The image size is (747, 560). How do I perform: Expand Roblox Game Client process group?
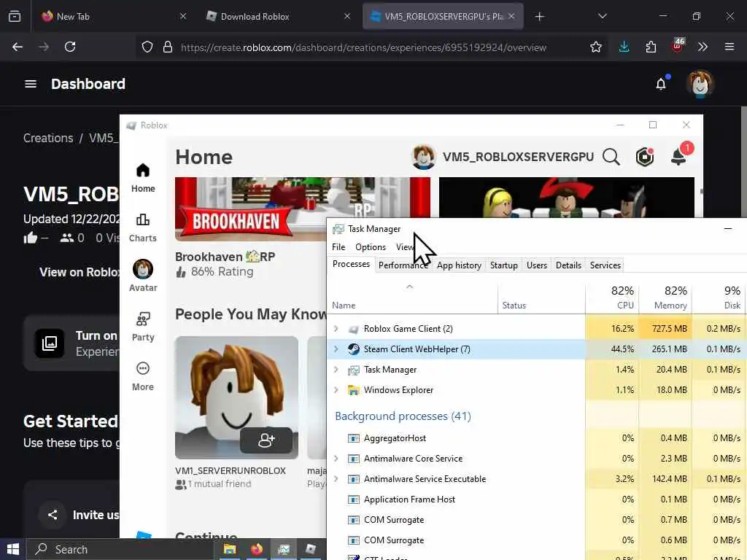click(x=336, y=329)
